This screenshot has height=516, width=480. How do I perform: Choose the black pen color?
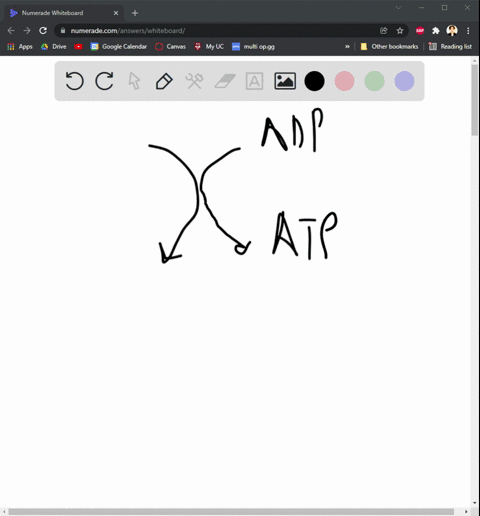coord(314,81)
